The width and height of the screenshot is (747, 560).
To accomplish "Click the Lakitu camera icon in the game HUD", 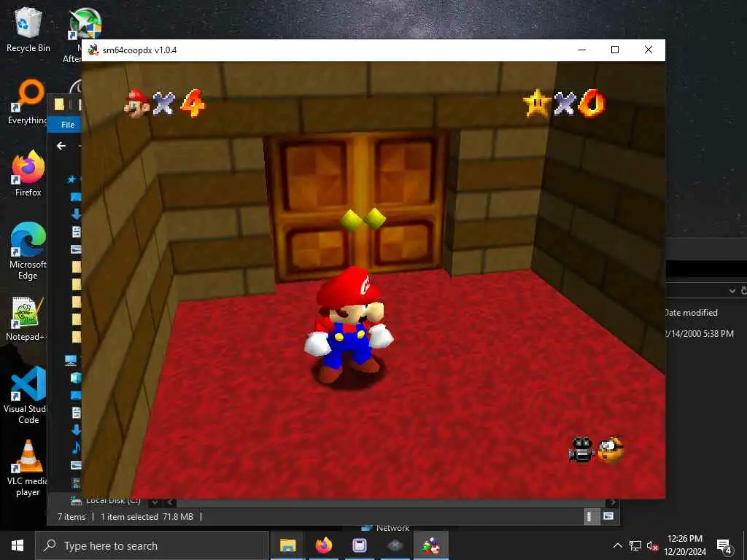I will coord(611,449).
